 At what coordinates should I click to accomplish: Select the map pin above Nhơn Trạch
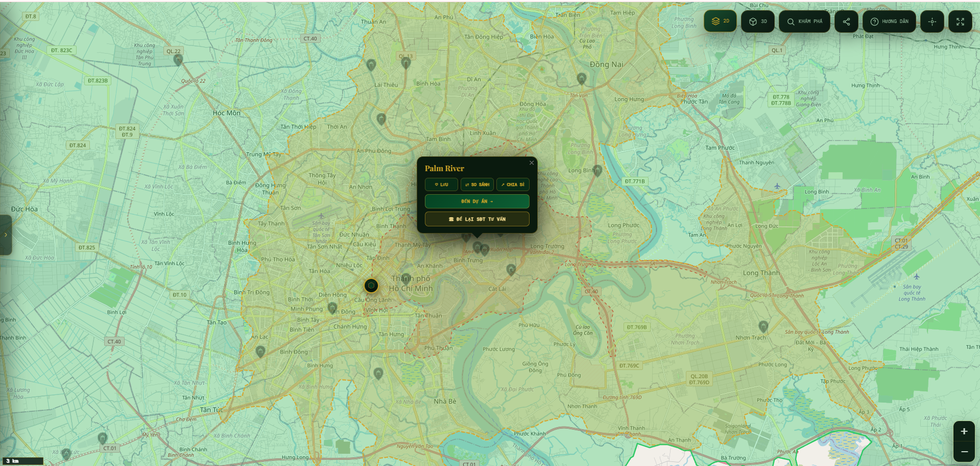[763, 327]
